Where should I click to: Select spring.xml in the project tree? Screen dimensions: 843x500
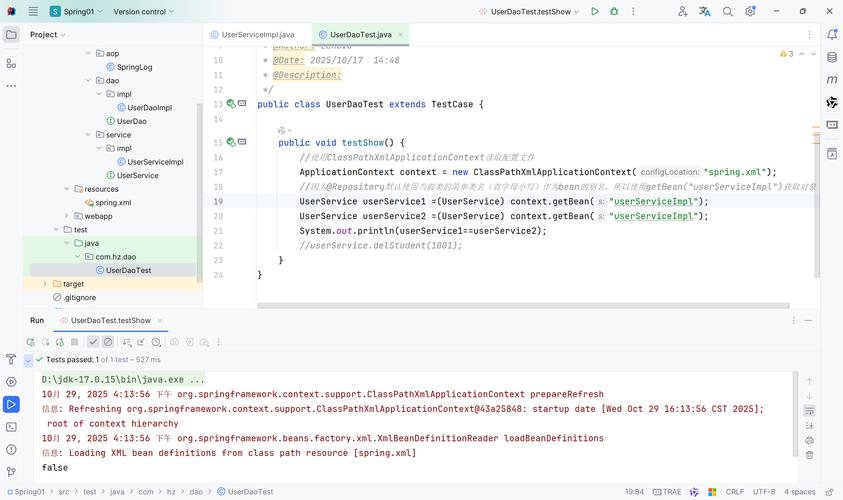click(112, 202)
